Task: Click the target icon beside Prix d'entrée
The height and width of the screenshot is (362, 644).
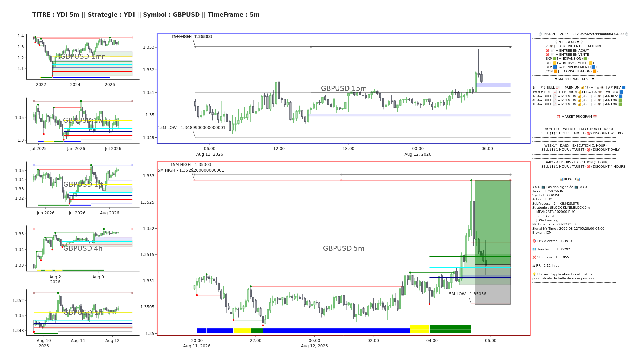Action: pyautogui.click(x=534, y=241)
